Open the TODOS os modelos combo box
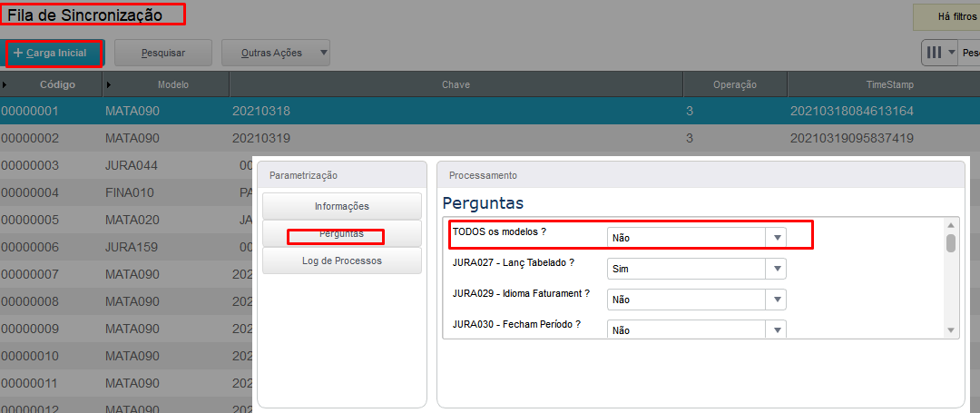The image size is (980, 413). 697,238
